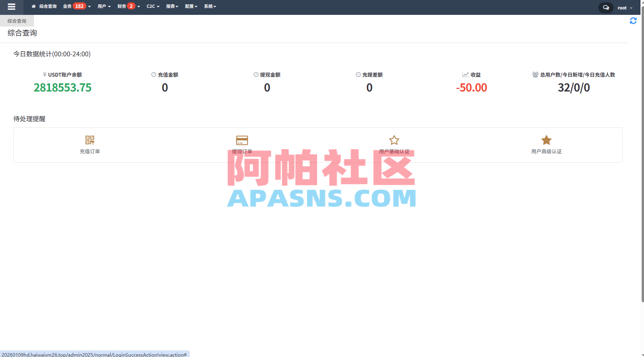
Task: Click the blue refresh icon
Action: (x=633, y=21)
